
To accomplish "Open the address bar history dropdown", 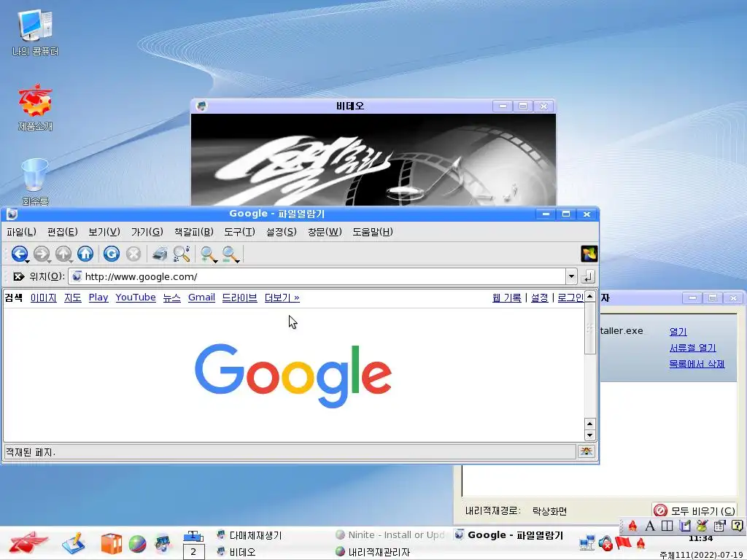I will pyautogui.click(x=571, y=276).
